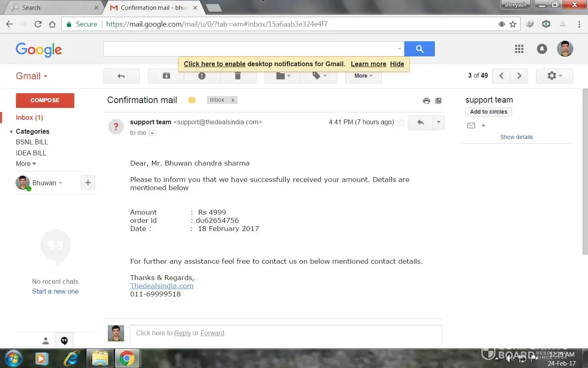Open Google apps grid

[x=519, y=49]
